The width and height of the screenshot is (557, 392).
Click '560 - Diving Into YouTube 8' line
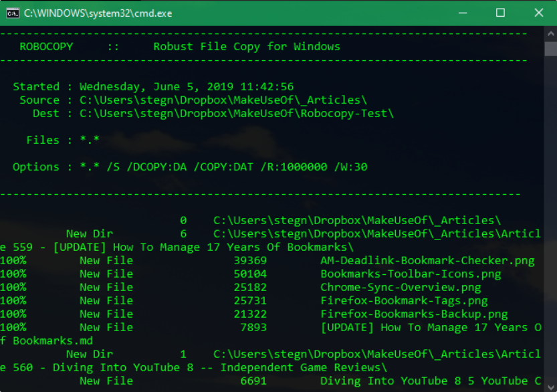click(193, 368)
